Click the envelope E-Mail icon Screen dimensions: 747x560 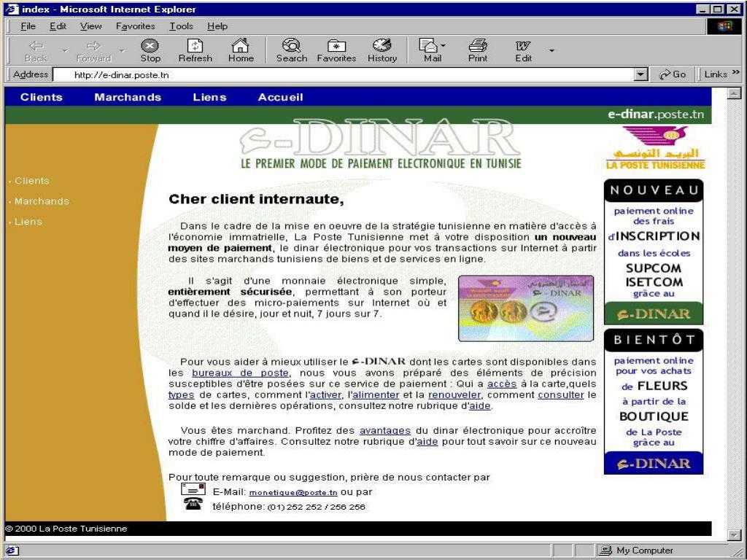193,489
